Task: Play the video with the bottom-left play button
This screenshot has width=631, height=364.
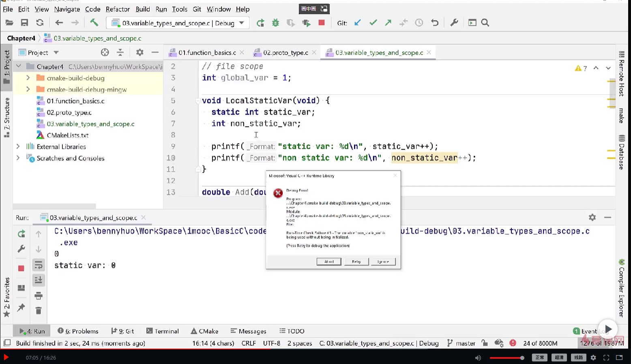Action: click(x=6, y=357)
